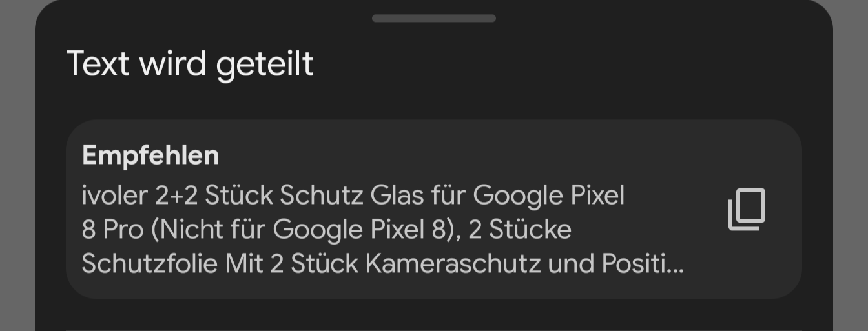This screenshot has height=331, width=868.
Task: Click the word "geteilt" in the sheet title
Action: [265, 64]
